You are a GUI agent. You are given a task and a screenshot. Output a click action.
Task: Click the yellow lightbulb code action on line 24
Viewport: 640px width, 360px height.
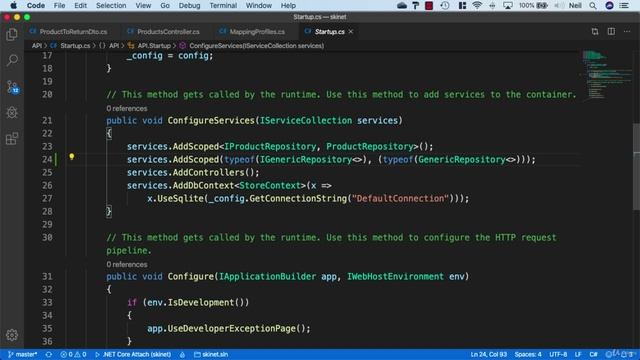click(x=71, y=157)
